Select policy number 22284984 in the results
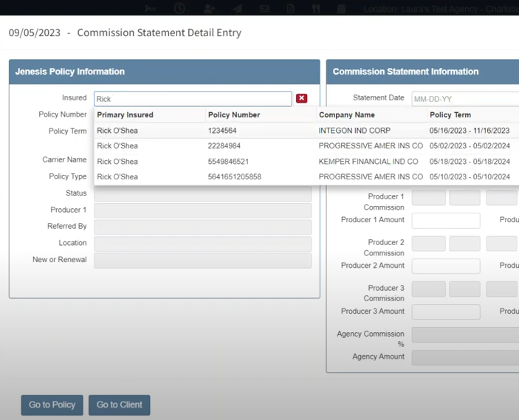This screenshot has width=519, height=420. [x=224, y=146]
